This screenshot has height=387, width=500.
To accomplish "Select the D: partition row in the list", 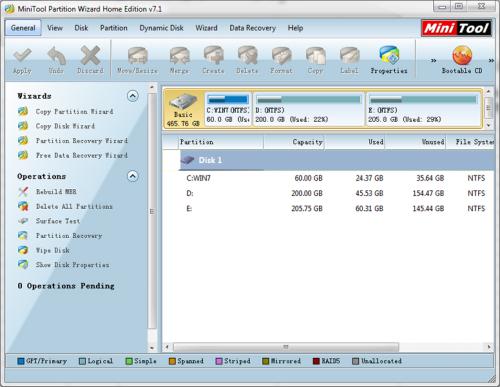I will click(337, 193).
